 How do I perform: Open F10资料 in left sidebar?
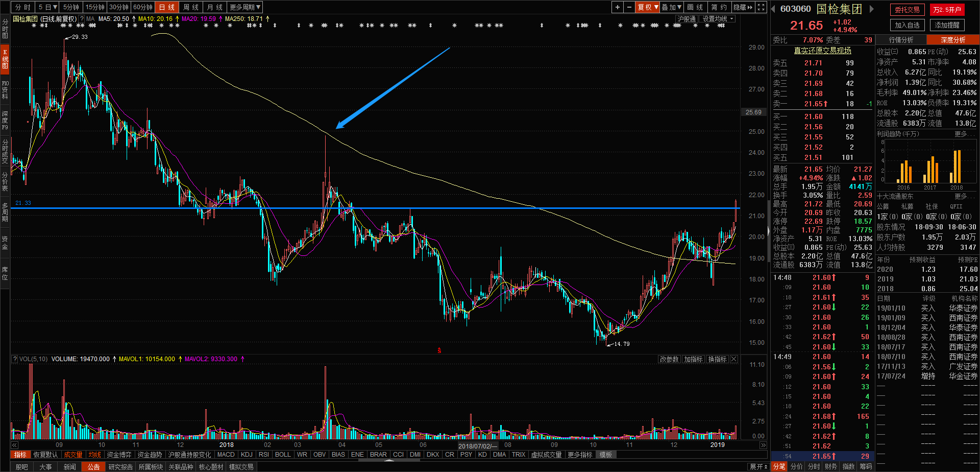(x=5, y=90)
